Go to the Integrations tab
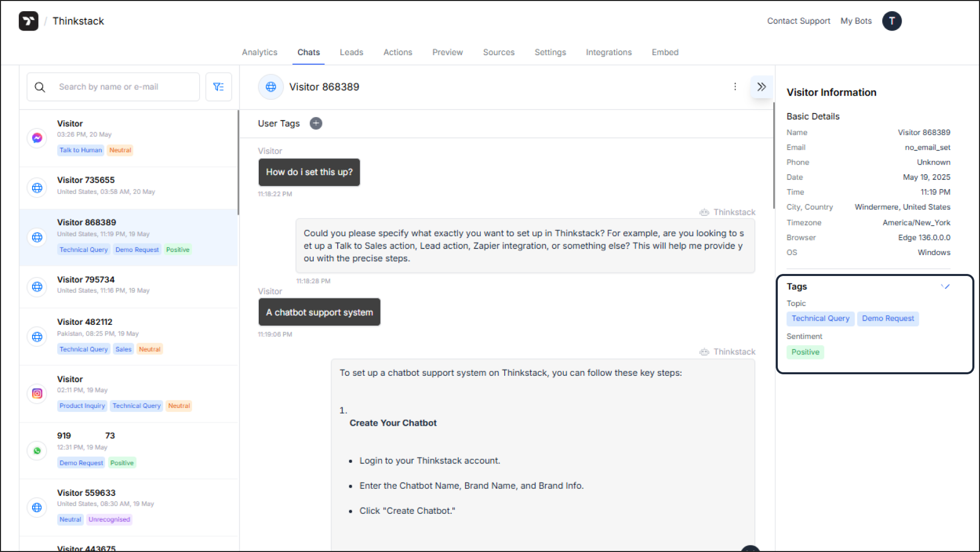 point(609,52)
